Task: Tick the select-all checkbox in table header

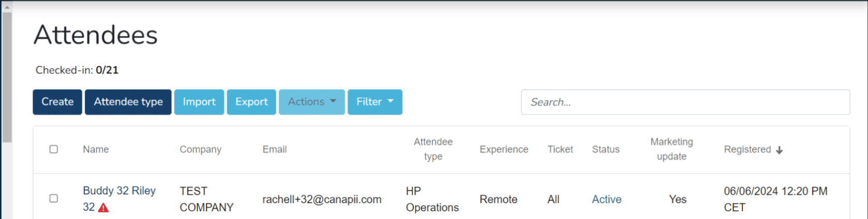Action: [x=54, y=149]
